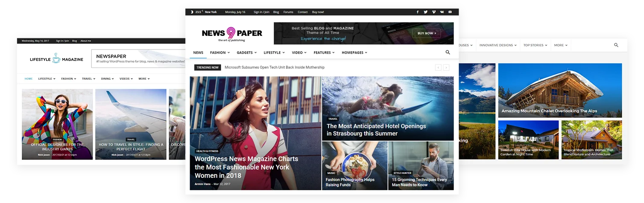Open Most Anticipated Hotel Openings article

(376, 130)
